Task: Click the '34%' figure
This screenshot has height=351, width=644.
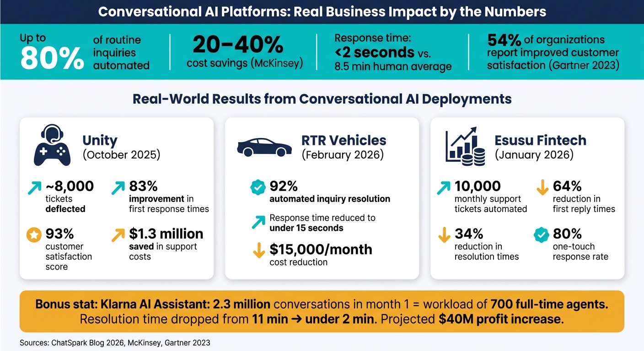Action: 469,234
